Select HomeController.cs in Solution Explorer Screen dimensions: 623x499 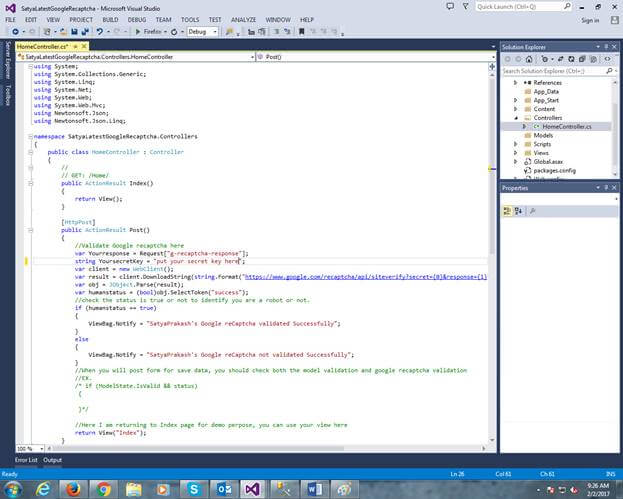click(567, 127)
